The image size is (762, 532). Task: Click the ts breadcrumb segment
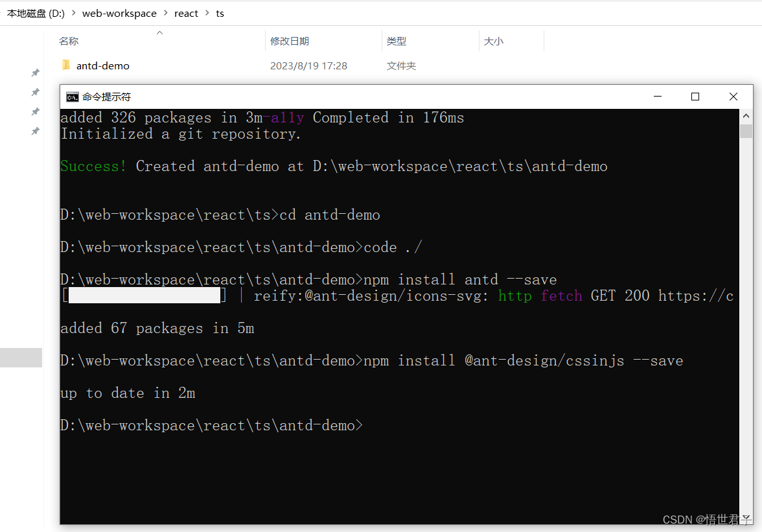220,14
